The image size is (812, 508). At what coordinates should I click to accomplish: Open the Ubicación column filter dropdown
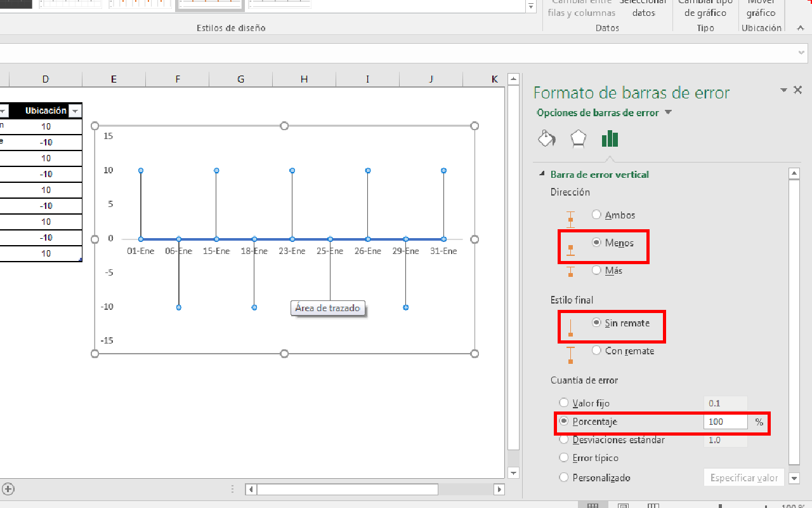click(75, 110)
